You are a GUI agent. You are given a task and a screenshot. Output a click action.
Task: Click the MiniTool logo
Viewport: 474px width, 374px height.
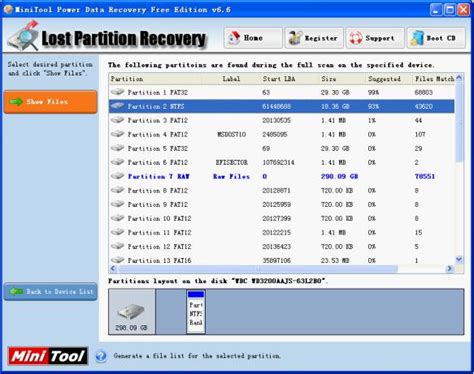click(48, 356)
